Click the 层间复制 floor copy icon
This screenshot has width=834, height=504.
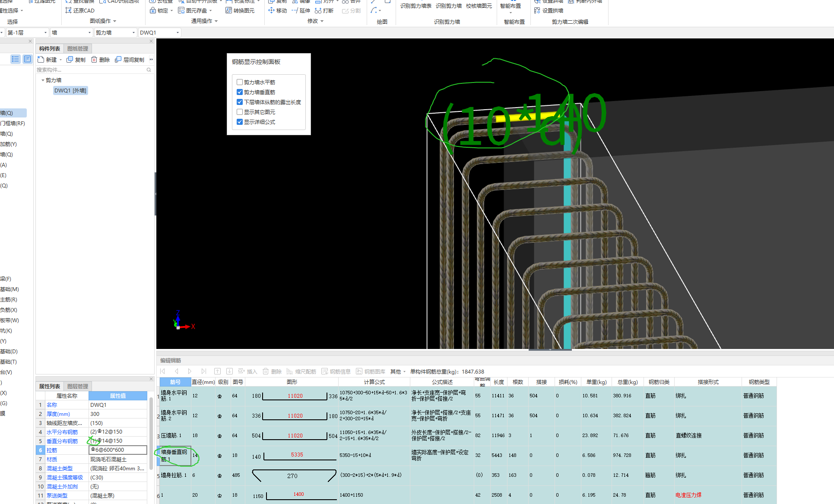118,60
